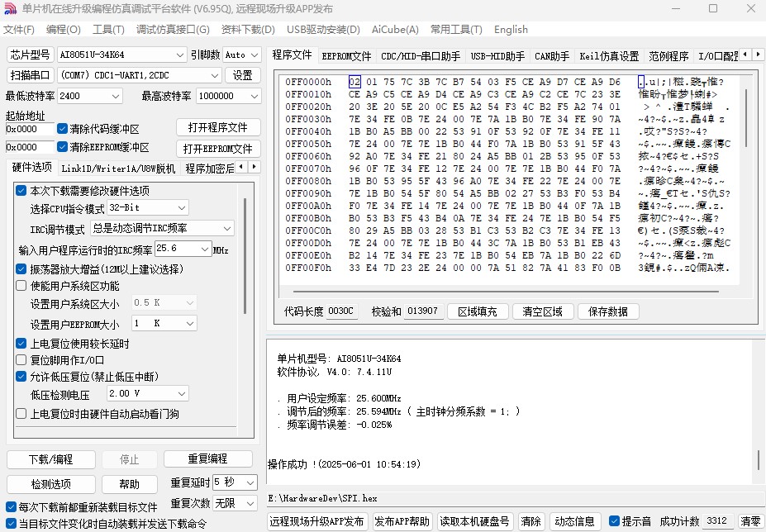766x532 pixels.
Task: Uncheck 本次下载需要修改硬件选项
Action: 21,191
